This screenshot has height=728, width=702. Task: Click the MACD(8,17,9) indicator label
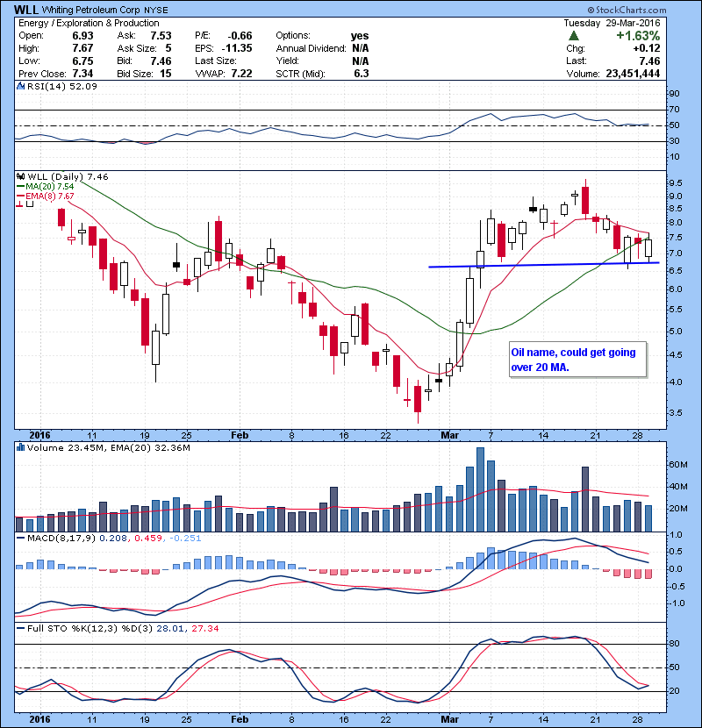coord(61,538)
